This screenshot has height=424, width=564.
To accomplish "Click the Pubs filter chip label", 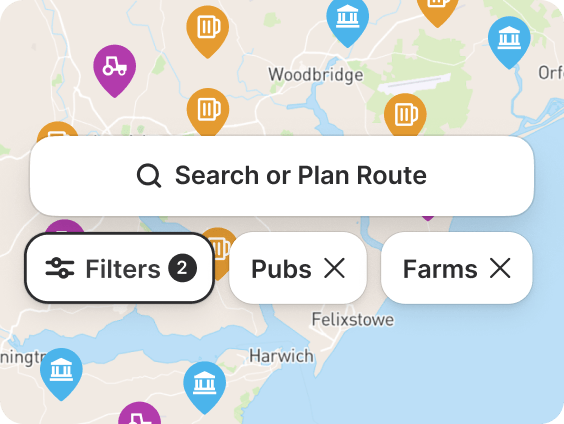I will [x=281, y=269].
